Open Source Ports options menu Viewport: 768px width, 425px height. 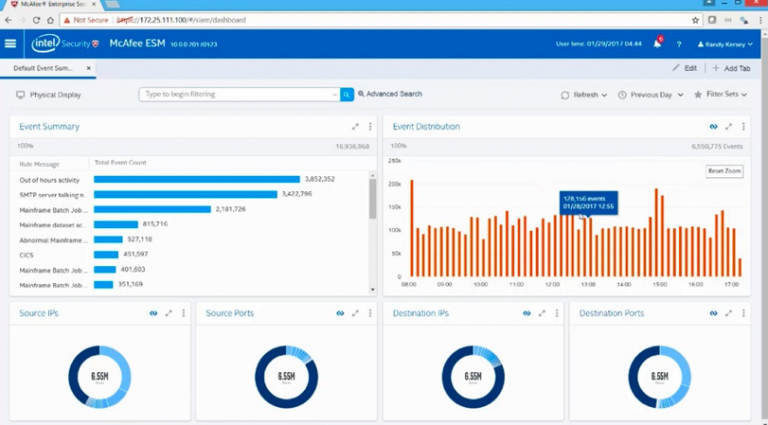pyautogui.click(x=370, y=313)
